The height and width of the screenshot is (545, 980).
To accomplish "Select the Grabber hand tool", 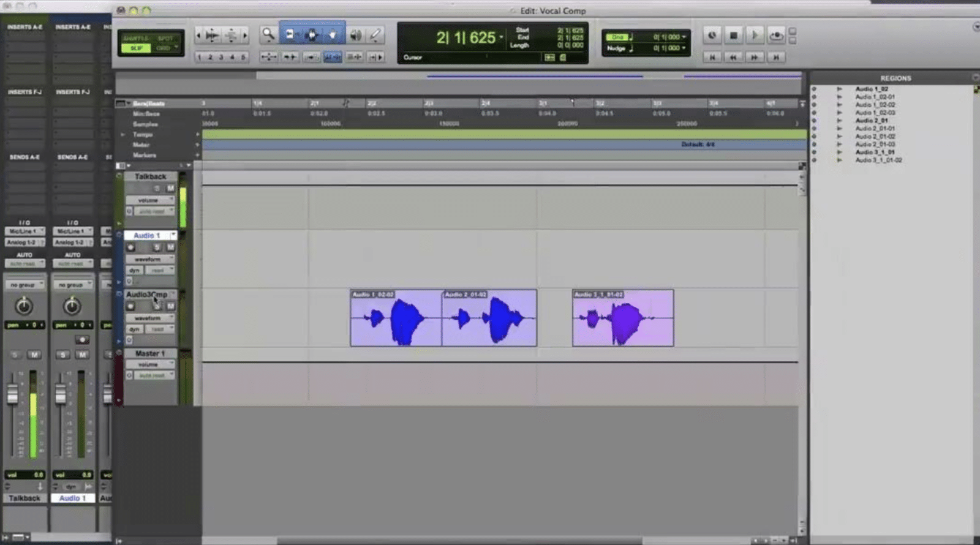I will [x=333, y=35].
